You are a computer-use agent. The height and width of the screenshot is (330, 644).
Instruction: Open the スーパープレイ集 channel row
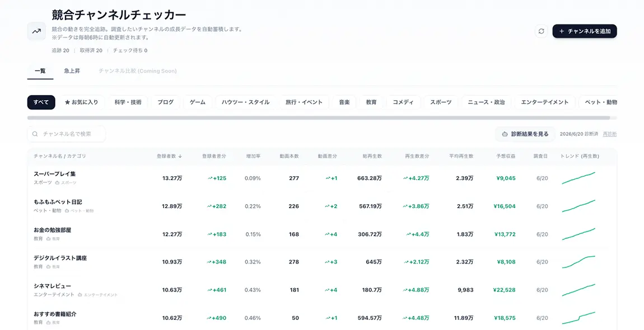[x=322, y=178]
